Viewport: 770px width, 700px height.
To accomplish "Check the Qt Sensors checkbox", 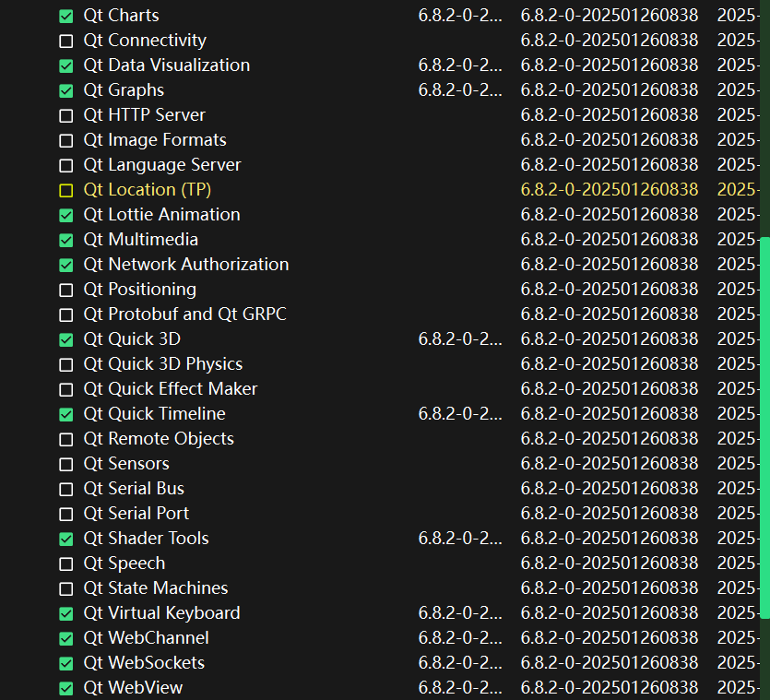I will (x=65, y=465).
